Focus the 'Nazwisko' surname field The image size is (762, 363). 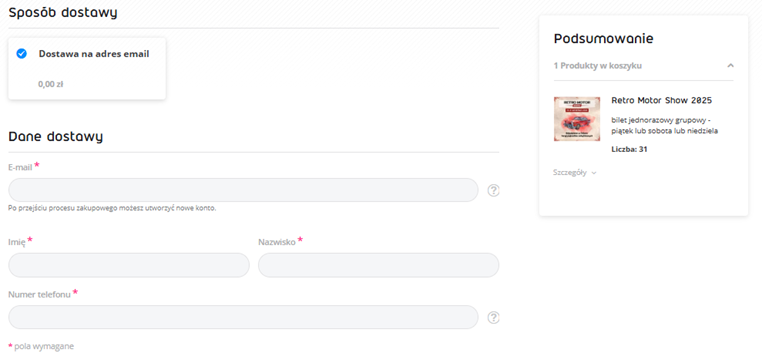click(379, 265)
